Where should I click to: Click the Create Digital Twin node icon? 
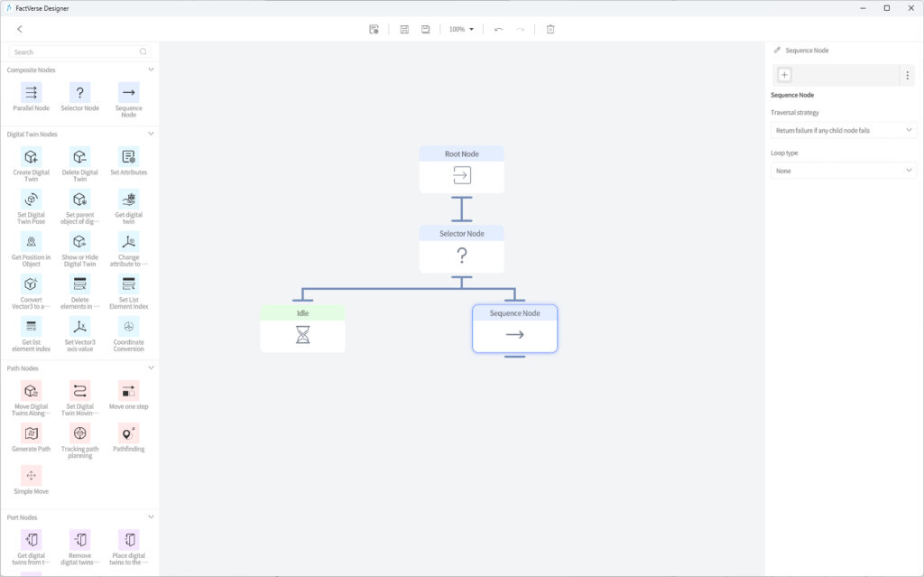32,157
